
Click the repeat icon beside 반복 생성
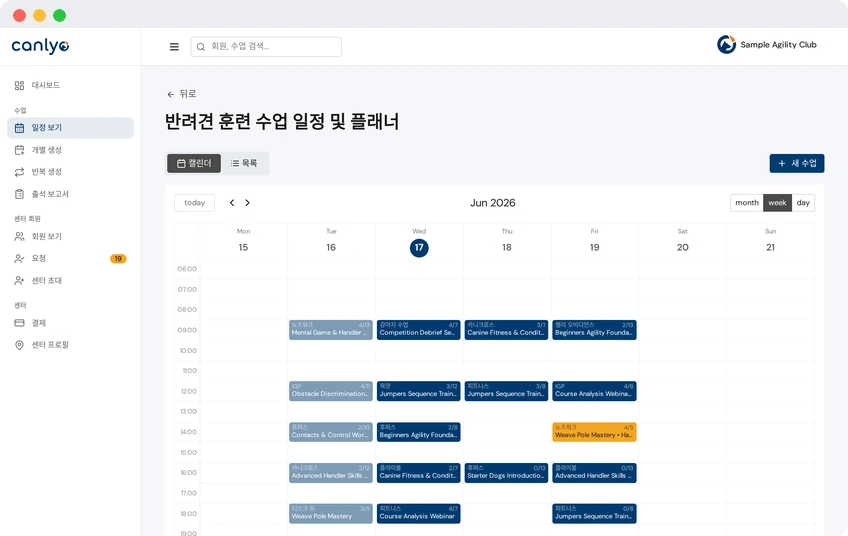click(x=19, y=172)
